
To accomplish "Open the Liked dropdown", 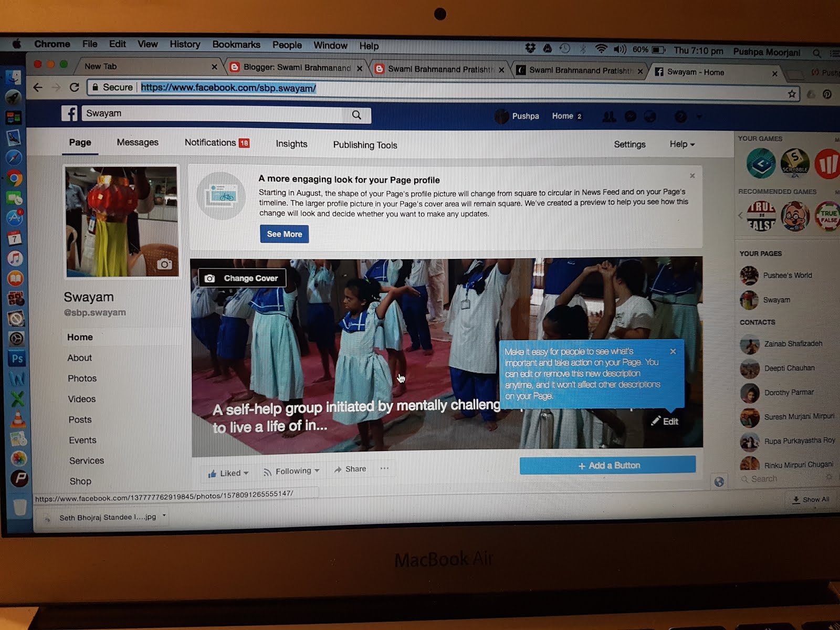I will tap(228, 473).
